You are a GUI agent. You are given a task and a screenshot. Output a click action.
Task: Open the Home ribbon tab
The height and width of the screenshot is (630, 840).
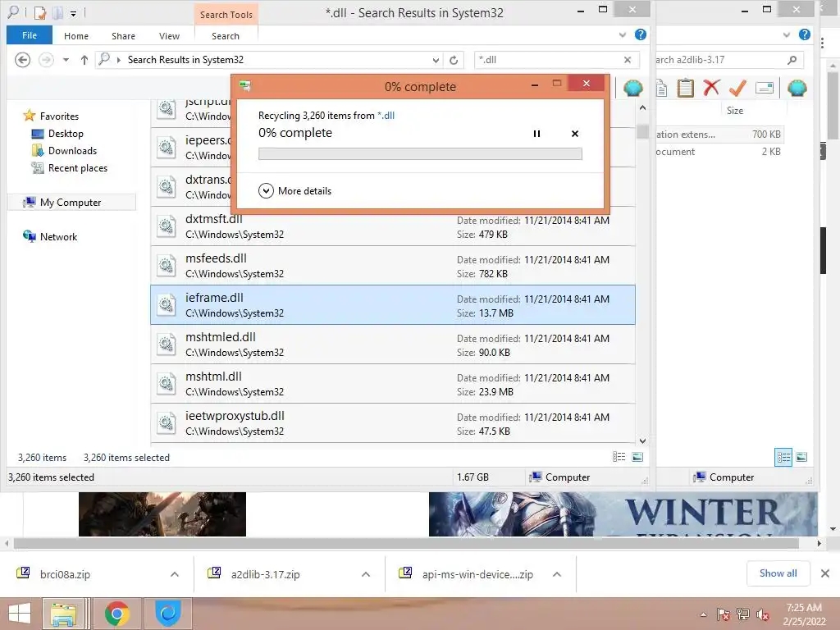(x=76, y=36)
